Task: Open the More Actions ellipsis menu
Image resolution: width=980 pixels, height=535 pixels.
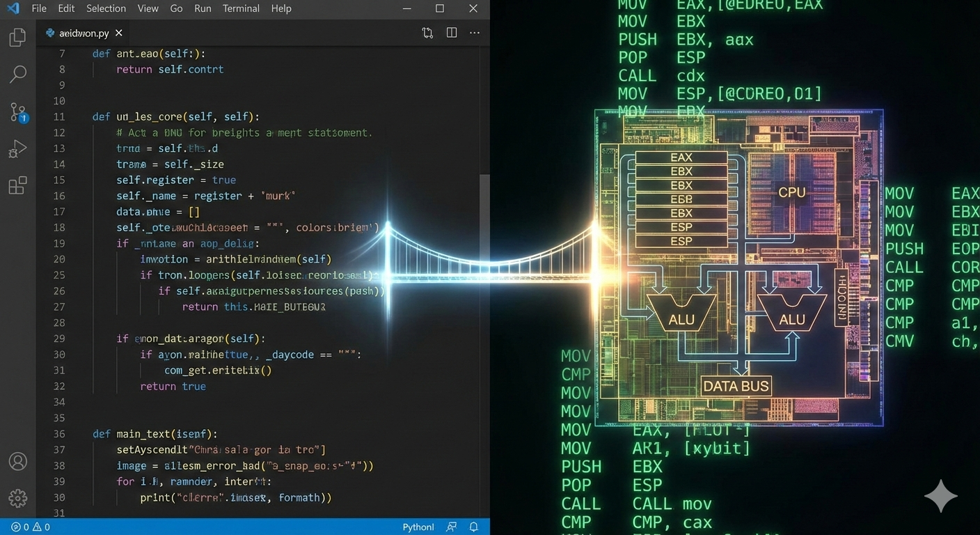Action: (475, 32)
